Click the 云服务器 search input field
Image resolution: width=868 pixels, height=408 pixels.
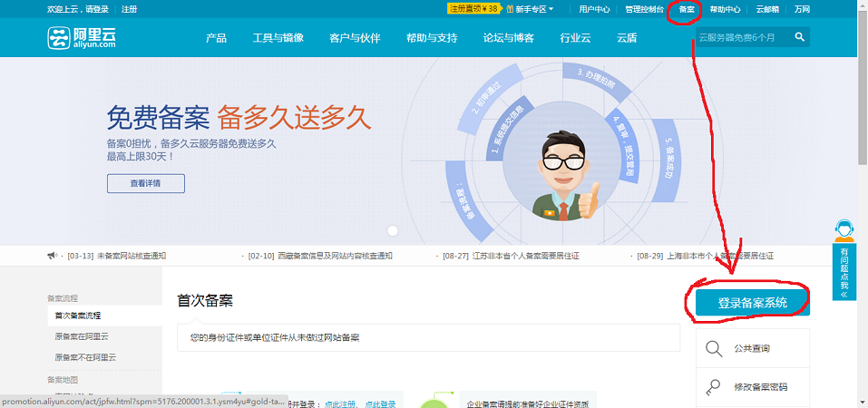(742, 37)
